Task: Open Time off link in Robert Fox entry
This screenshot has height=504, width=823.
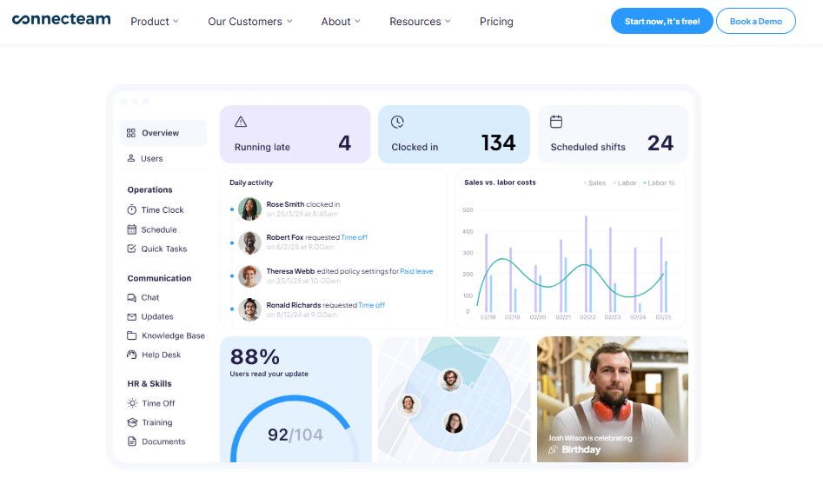Action: point(355,237)
